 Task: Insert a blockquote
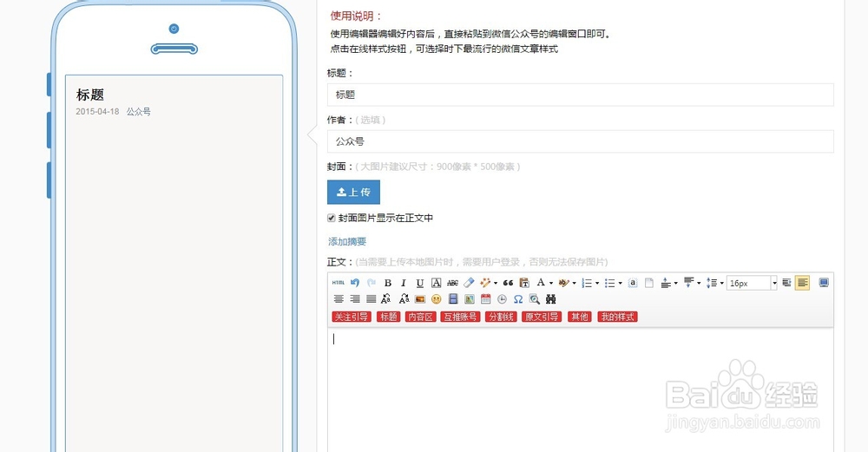(508, 283)
